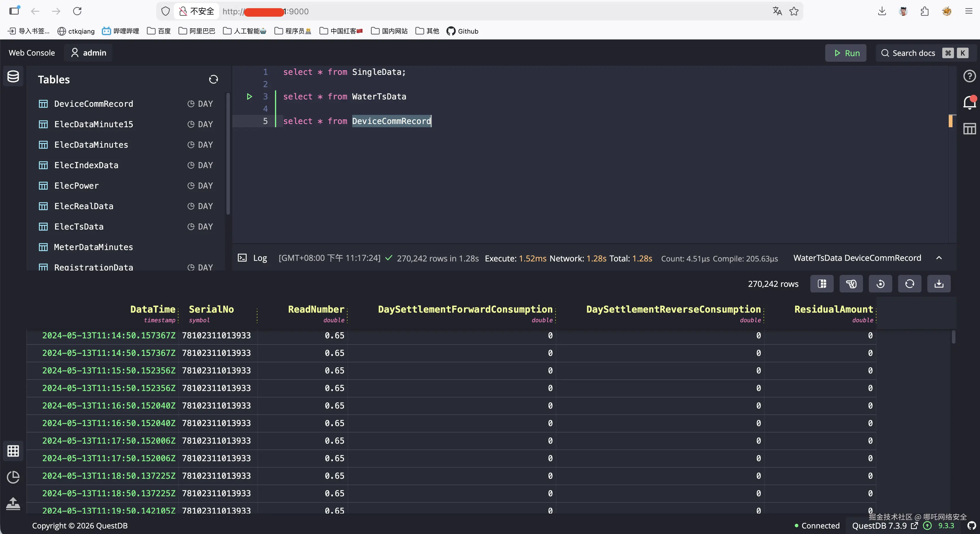Screen dimensions: 980x534
Task: Open the import upload icon
Action: point(13,504)
